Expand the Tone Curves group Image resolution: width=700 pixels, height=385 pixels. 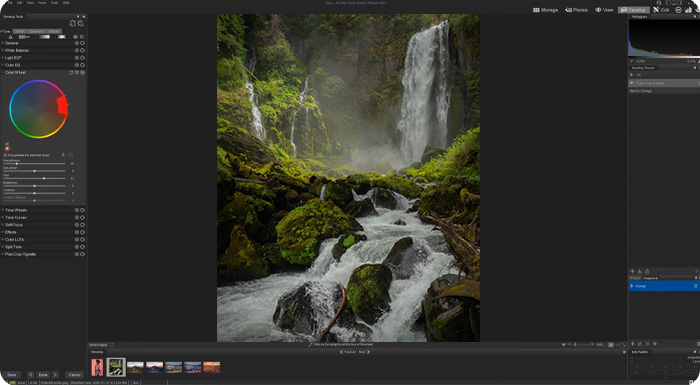click(3, 218)
